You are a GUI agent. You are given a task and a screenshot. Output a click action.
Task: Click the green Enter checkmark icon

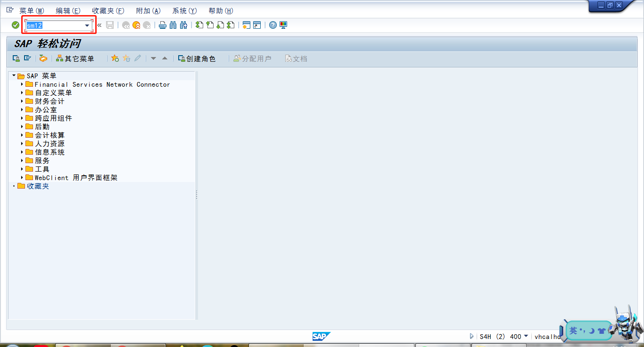[x=16, y=25]
